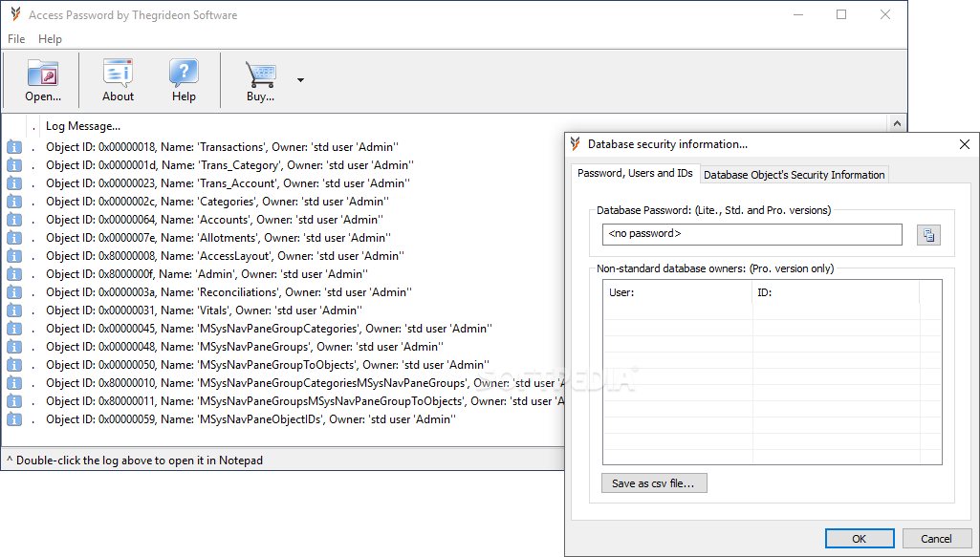980x557 pixels.
Task: Switch to Database Object's Security Information tab
Action: (x=794, y=175)
